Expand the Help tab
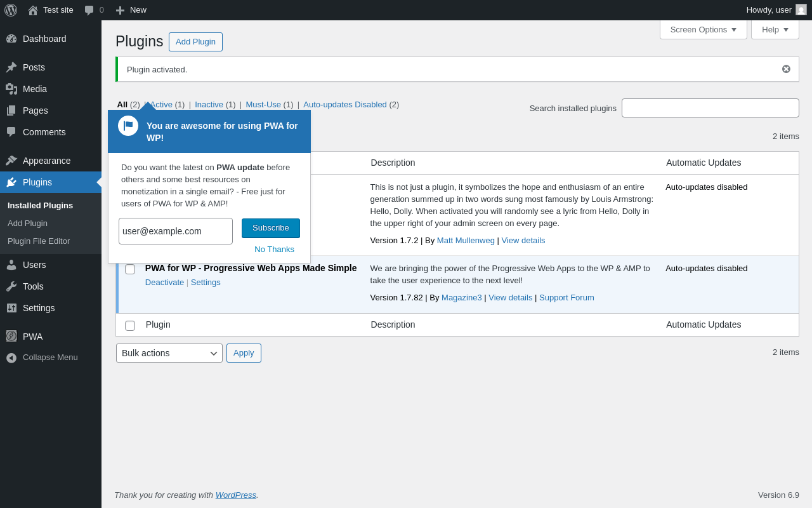Viewport: 812px width, 508px height. point(775,29)
